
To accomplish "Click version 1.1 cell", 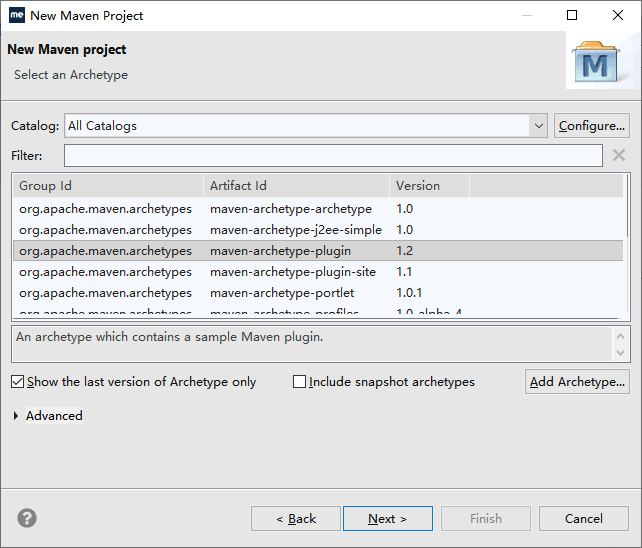I will 404,272.
